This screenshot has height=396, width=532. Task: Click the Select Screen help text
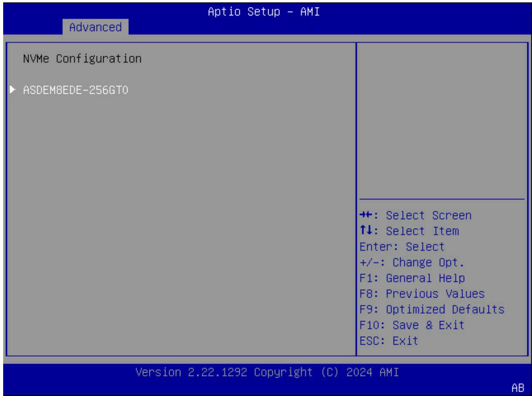(429, 216)
